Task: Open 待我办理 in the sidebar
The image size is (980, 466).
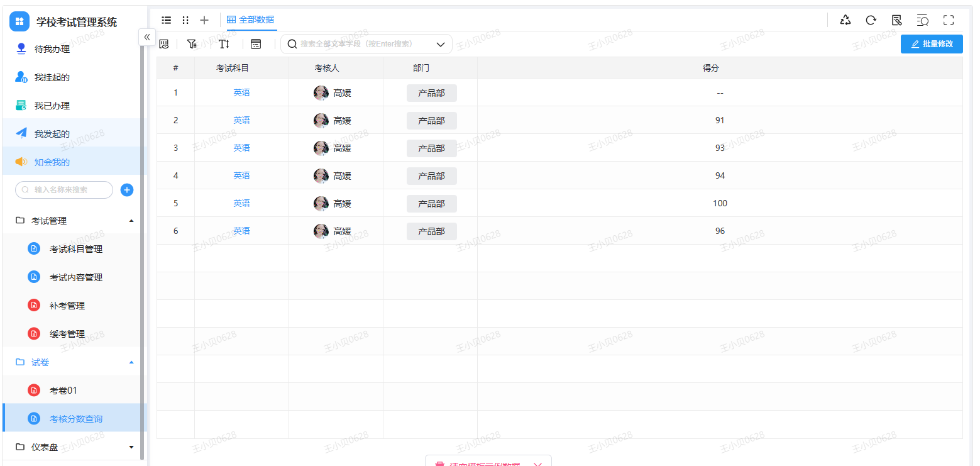Action: tap(52, 49)
